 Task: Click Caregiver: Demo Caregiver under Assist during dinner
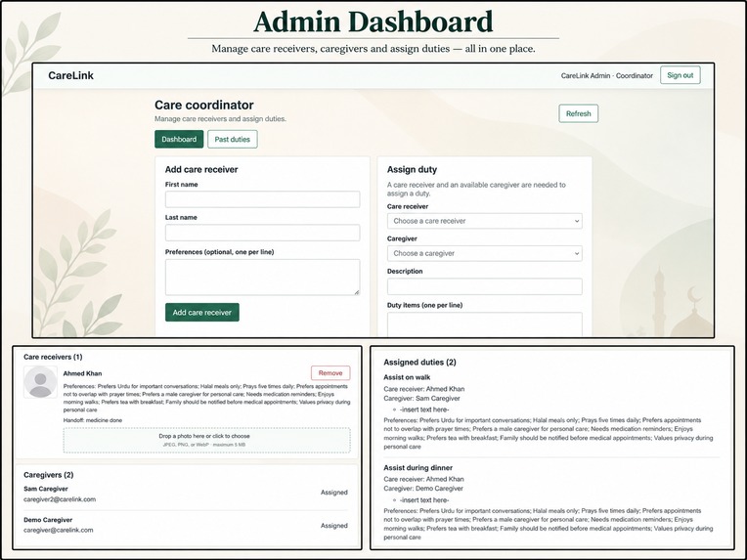tap(423, 488)
